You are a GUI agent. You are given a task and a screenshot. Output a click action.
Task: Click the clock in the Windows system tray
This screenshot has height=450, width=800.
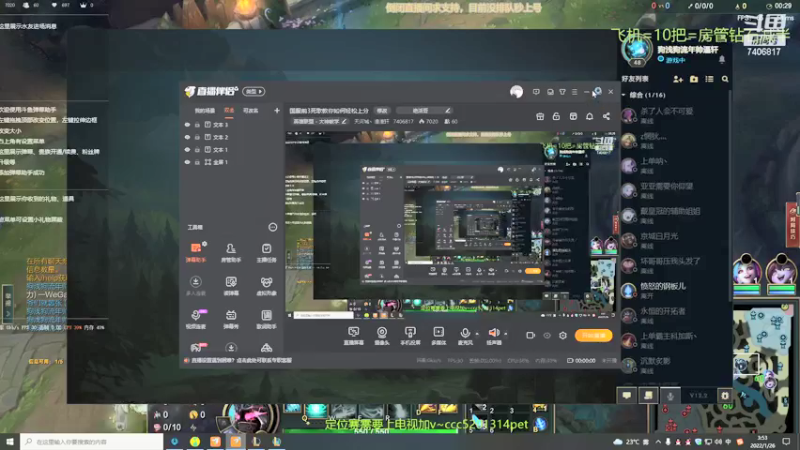[x=763, y=441]
